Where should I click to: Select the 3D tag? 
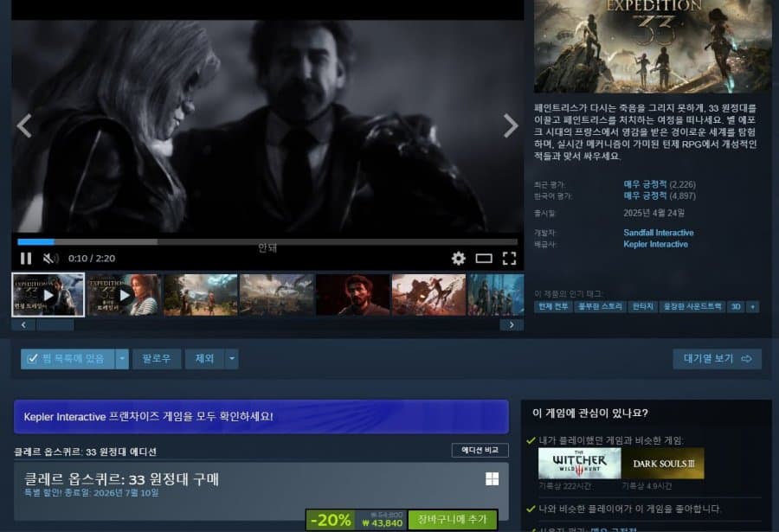click(736, 307)
